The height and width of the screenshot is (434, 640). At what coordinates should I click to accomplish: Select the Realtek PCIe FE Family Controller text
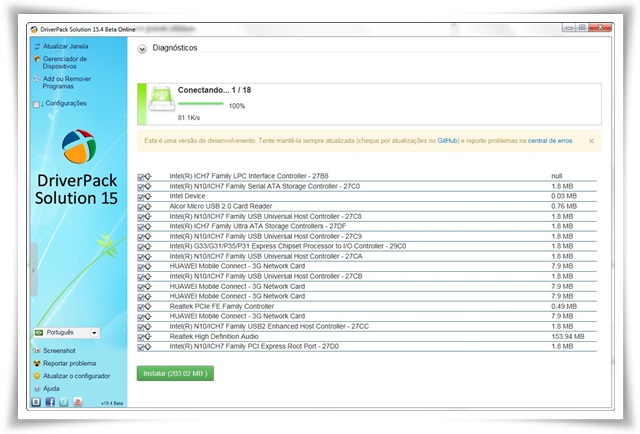point(222,306)
